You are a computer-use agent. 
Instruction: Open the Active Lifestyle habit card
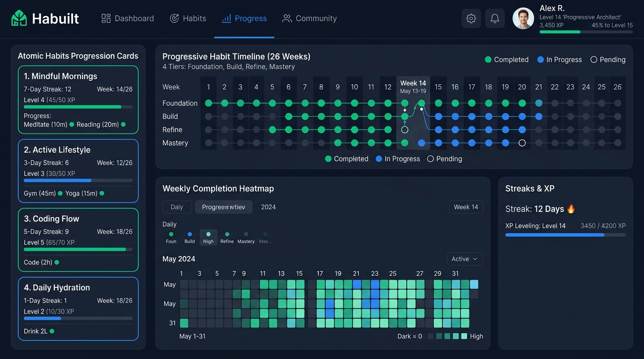(78, 171)
